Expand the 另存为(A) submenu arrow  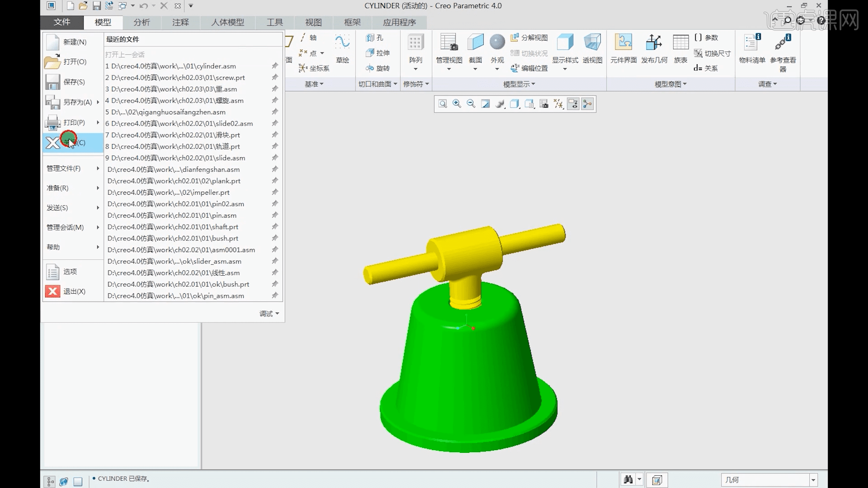pyautogui.click(x=98, y=102)
